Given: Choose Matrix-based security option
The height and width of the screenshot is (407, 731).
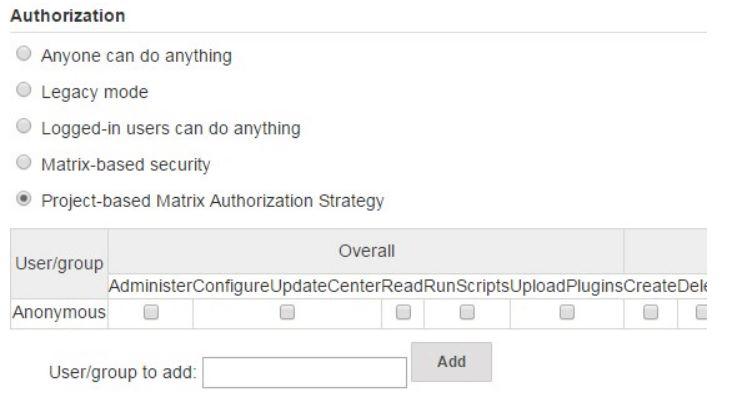Looking at the screenshot, I should point(24,164).
